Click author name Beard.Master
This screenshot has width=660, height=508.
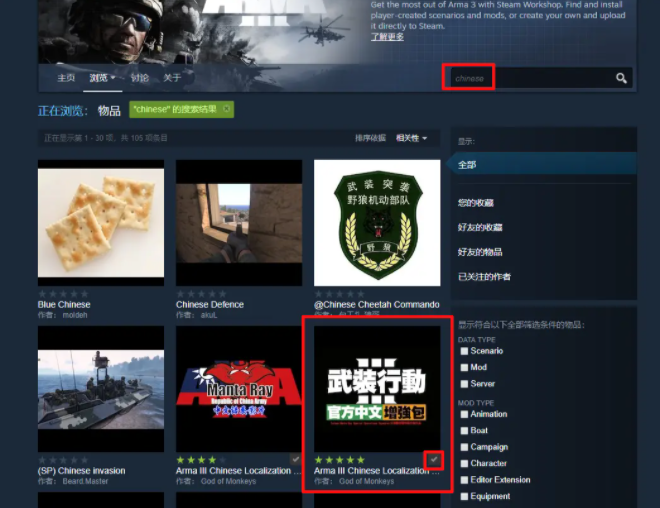[x=85, y=481]
